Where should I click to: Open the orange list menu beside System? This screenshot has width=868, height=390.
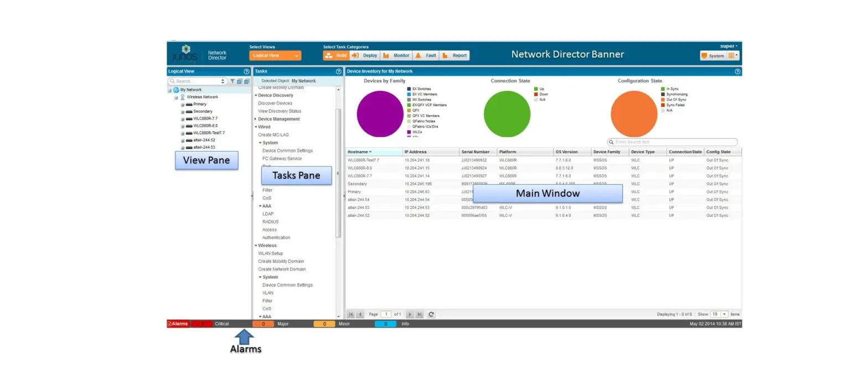coord(733,55)
